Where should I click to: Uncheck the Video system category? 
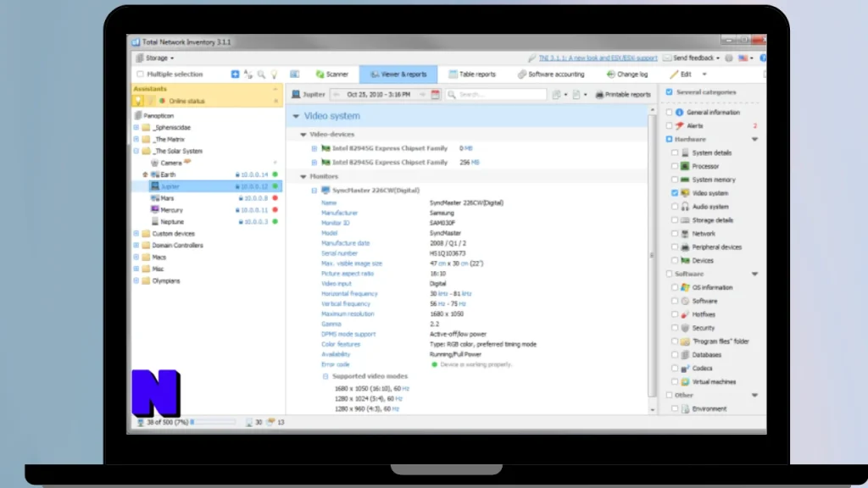pyautogui.click(x=674, y=193)
